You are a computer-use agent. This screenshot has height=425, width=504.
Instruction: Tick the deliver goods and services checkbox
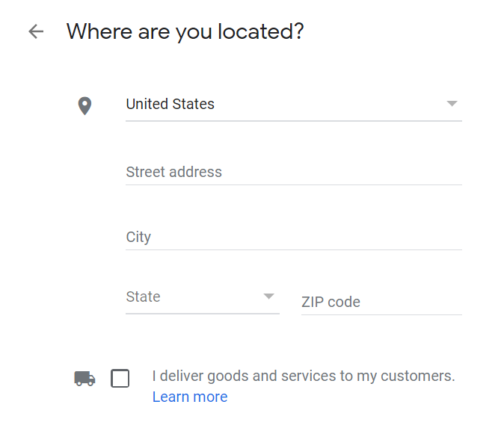(120, 379)
